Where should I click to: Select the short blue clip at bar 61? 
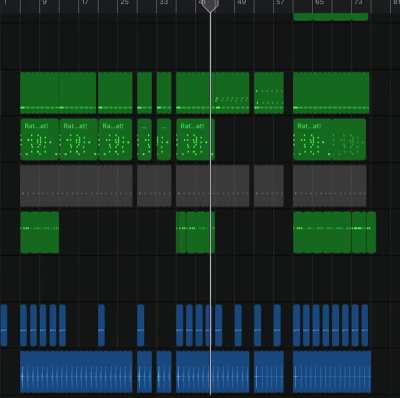click(297, 325)
